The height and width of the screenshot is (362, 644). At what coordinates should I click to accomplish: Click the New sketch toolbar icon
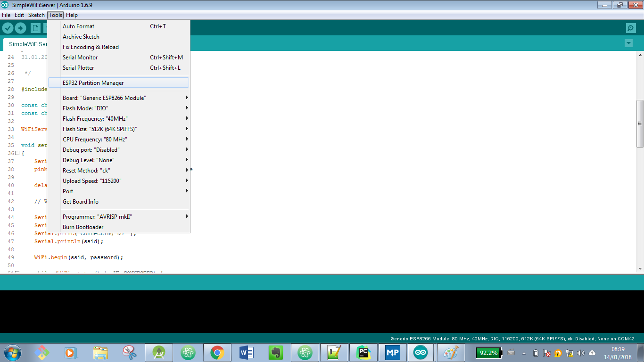pyautogui.click(x=35, y=28)
